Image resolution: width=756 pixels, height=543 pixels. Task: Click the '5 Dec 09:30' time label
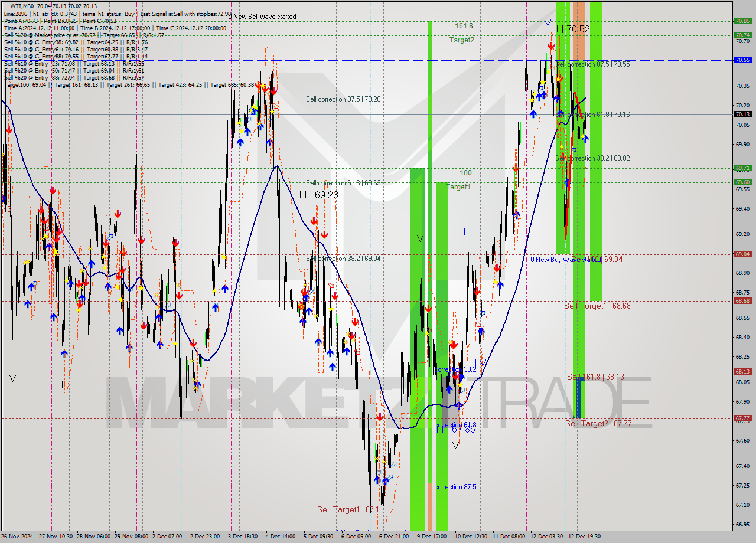click(x=318, y=537)
